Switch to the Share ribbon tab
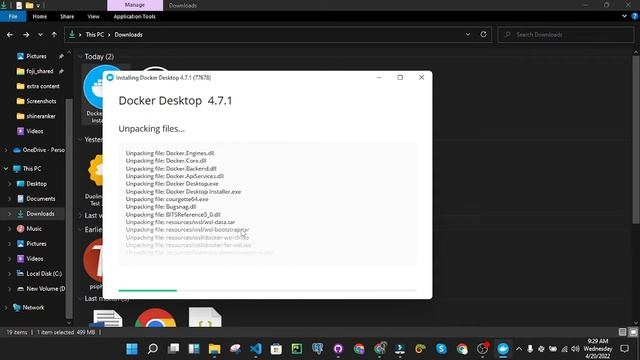Image resolution: width=640 pixels, height=360 pixels. click(x=67, y=16)
